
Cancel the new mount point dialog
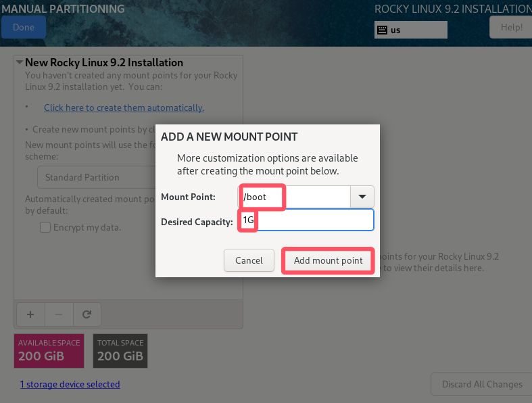249,260
